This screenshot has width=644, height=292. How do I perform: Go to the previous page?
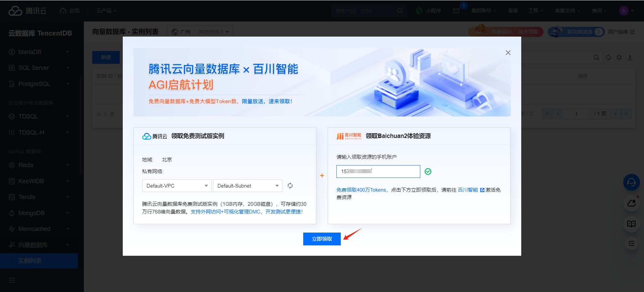point(558,114)
